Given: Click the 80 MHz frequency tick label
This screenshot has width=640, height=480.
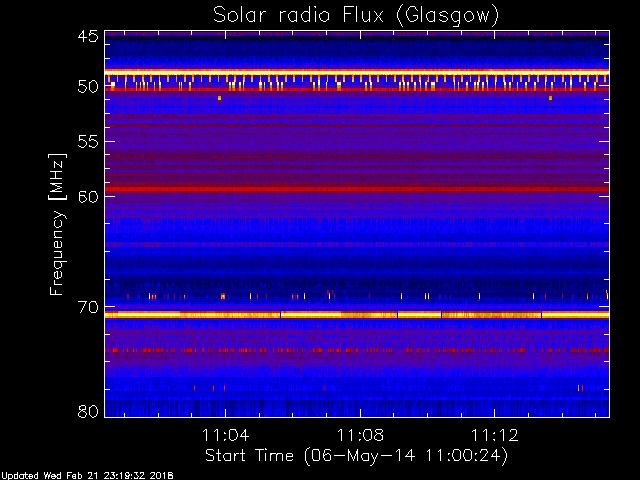Looking at the screenshot, I should point(87,411).
